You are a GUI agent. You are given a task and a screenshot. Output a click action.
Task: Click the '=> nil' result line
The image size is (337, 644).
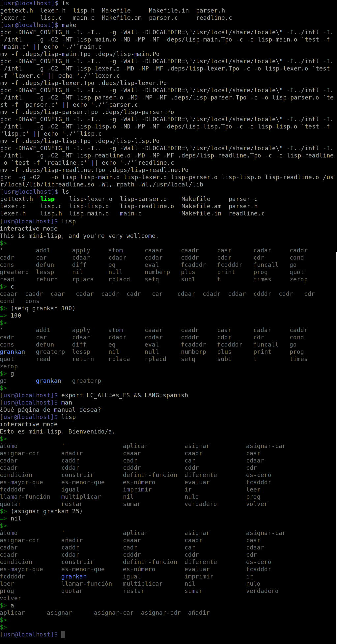[x=11, y=518]
